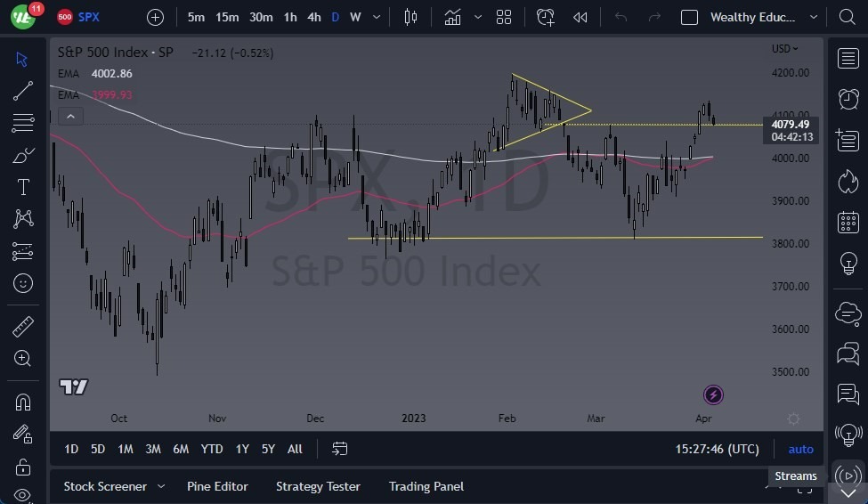Viewport: 868px width, 504px height.
Task: Toggle magnet mode
Action: (x=22, y=402)
